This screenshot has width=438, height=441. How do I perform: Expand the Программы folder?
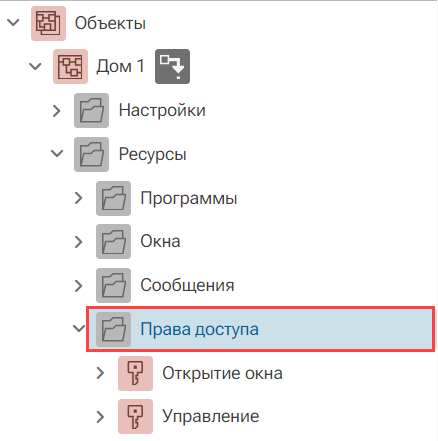click(x=79, y=198)
